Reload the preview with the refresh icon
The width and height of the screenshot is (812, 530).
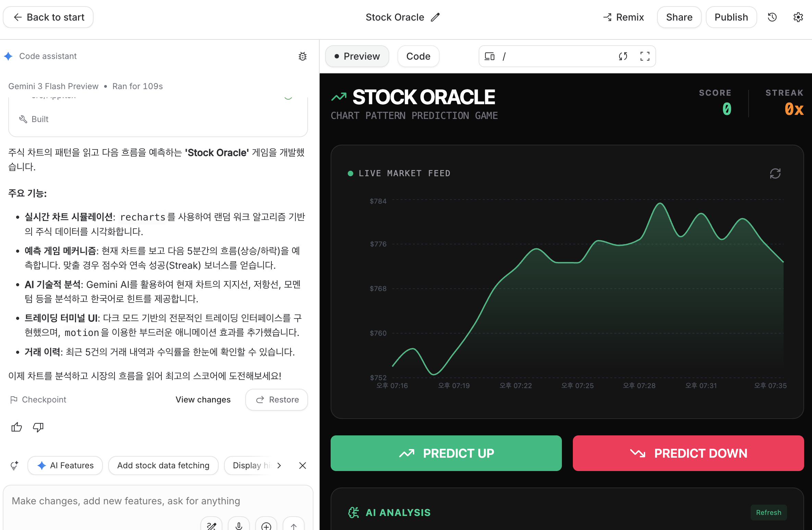(623, 56)
